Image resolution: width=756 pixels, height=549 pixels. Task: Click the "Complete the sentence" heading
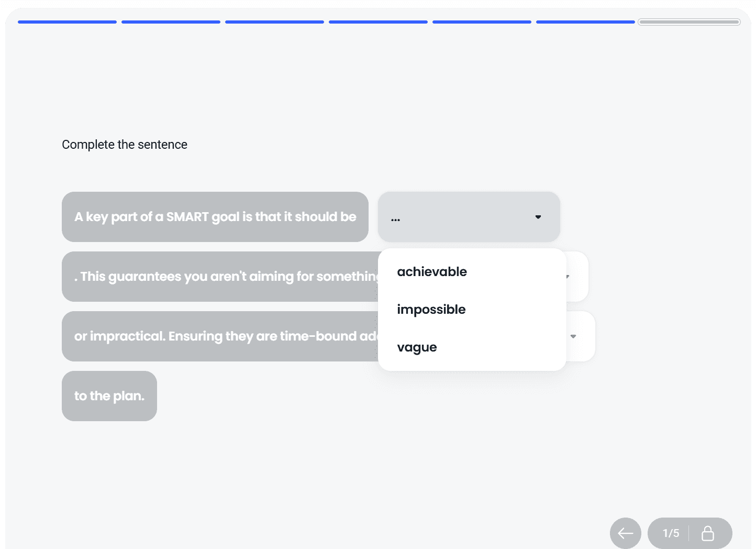[125, 145]
